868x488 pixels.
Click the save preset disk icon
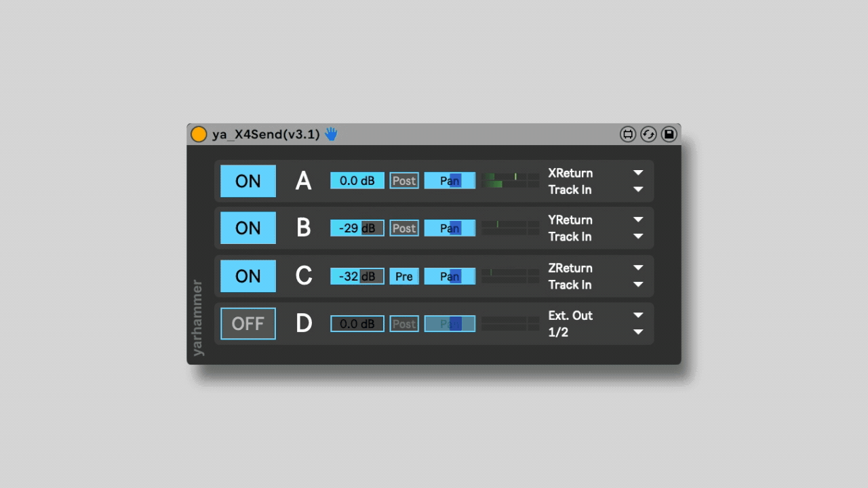point(669,134)
